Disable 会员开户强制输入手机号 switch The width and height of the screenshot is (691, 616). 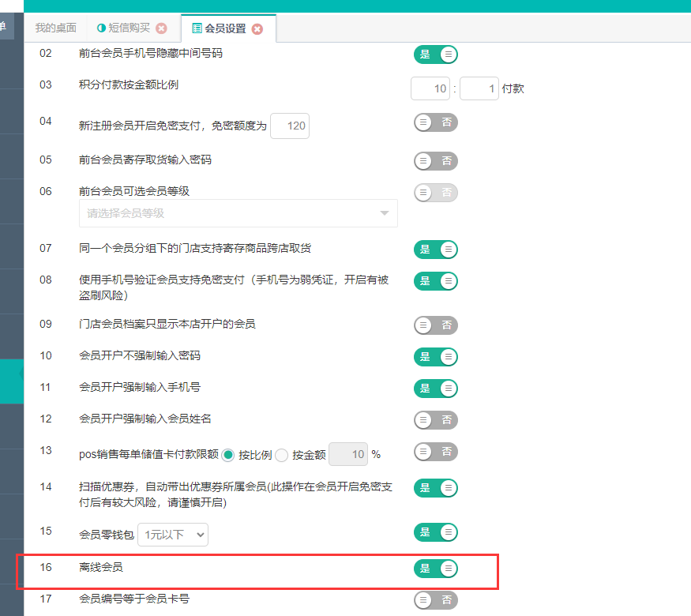(436, 389)
